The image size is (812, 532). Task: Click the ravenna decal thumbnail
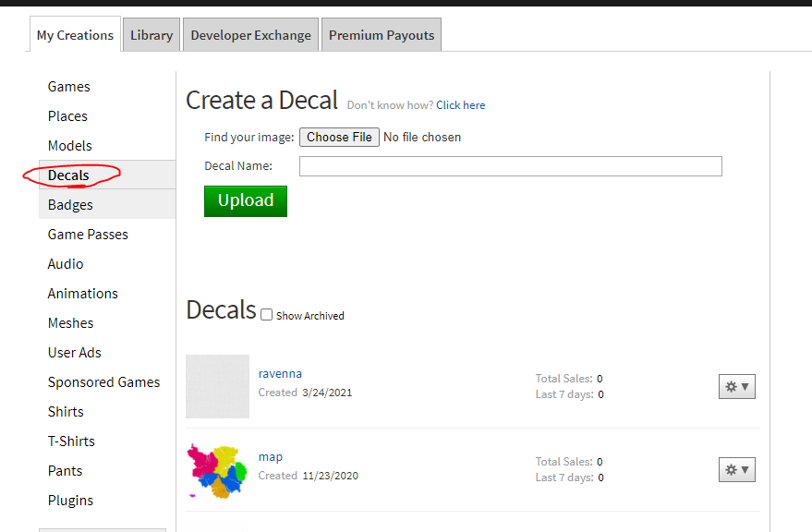217,386
